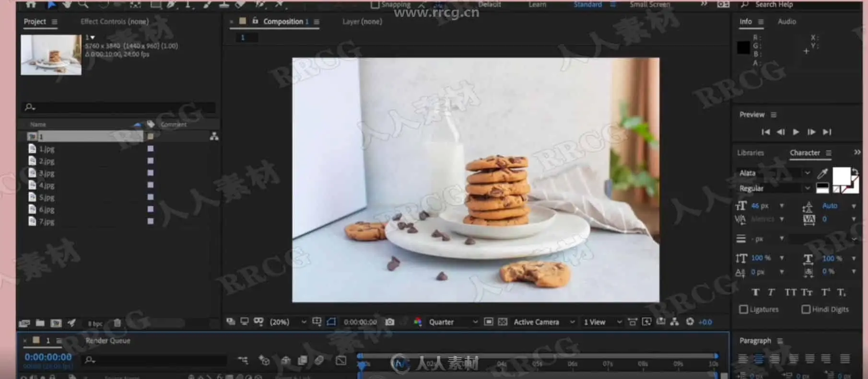This screenshot has width=868, height=379.
Task: Open grid and guide options
Action: point(317,322)
